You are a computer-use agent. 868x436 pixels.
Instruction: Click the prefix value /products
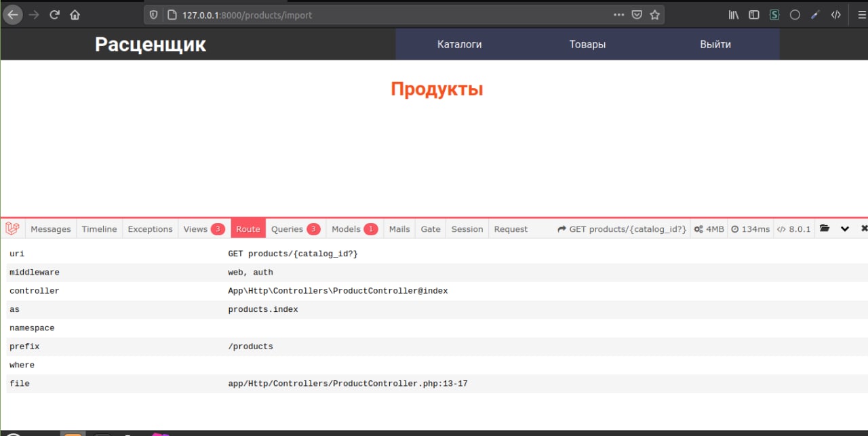pyautogui.click(x=250, y=346)
